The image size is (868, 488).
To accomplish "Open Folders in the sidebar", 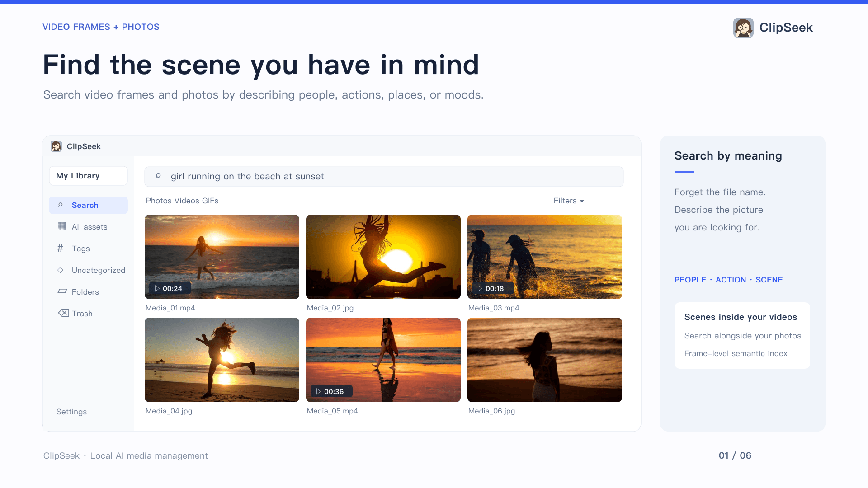I will coord(88,292).
